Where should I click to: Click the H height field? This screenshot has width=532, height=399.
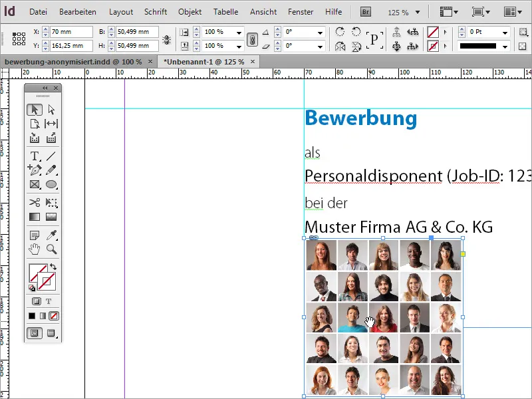(x=137, y=45)
